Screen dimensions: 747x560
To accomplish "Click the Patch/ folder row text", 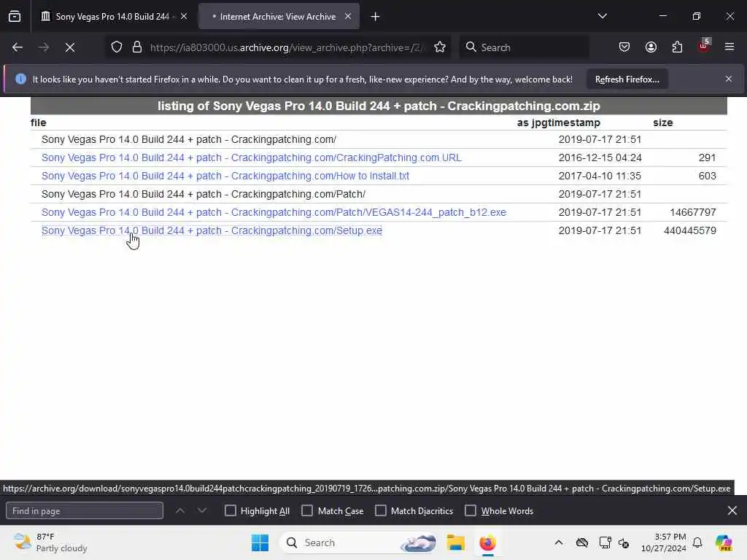I will [x=204, y=194].
